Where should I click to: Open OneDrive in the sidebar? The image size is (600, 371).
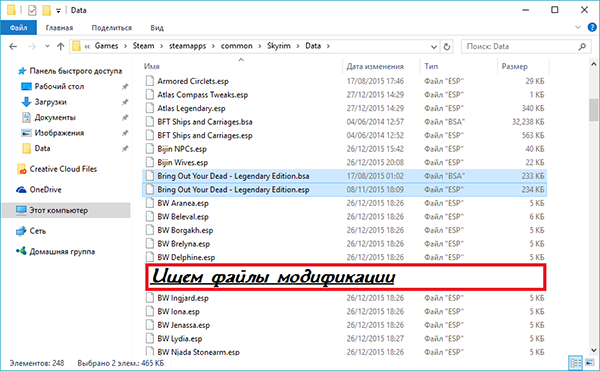pos(45,190)
